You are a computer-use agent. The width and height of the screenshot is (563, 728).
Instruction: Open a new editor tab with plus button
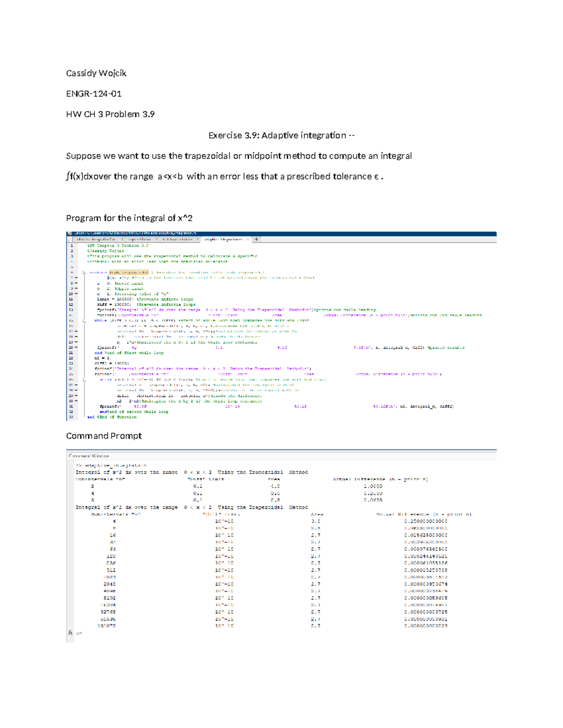coord(257,239)
